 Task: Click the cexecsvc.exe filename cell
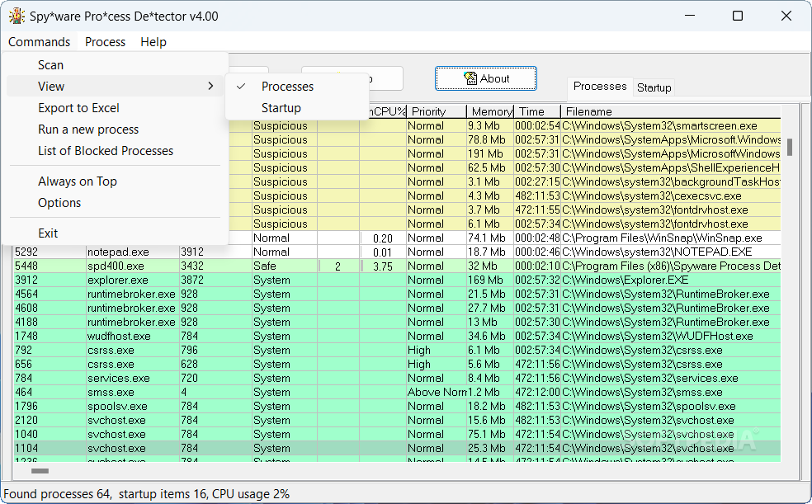click(x=671, y=195)
